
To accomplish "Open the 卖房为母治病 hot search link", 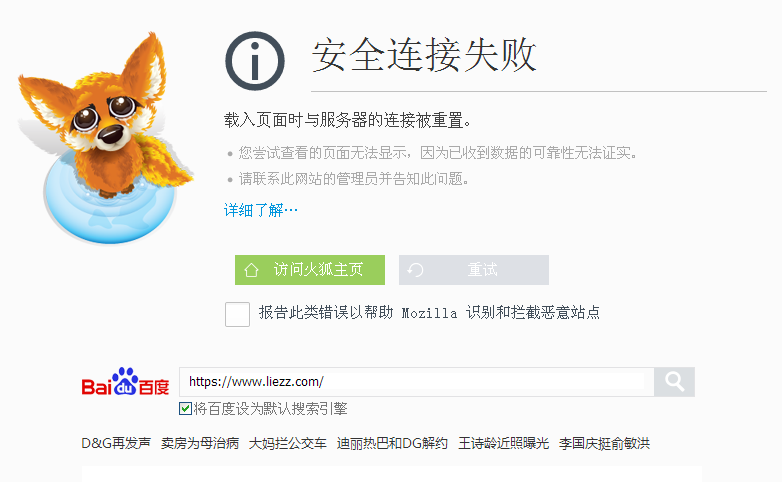I will [x=200, y=443].
